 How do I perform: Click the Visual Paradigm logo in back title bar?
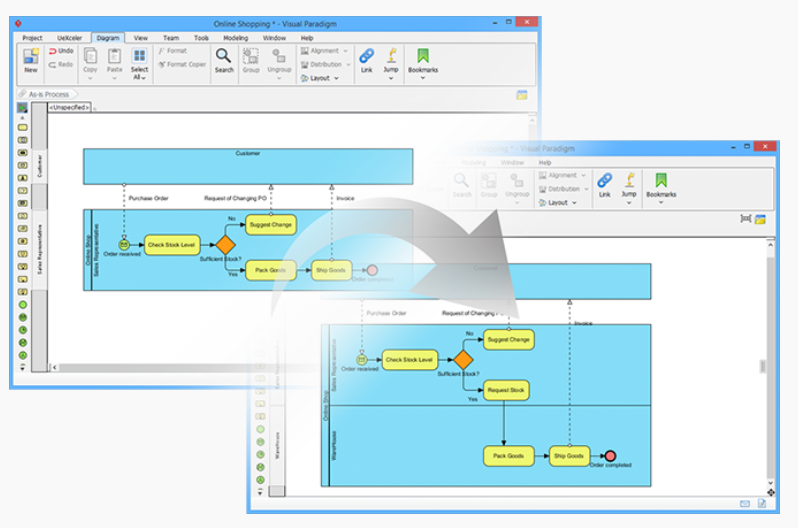(18, 23)
